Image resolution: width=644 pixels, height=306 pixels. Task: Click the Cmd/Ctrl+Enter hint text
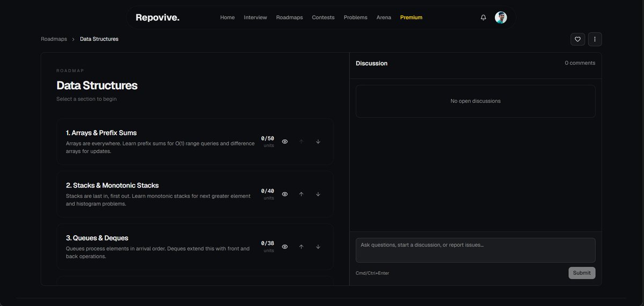coord(372,273)
